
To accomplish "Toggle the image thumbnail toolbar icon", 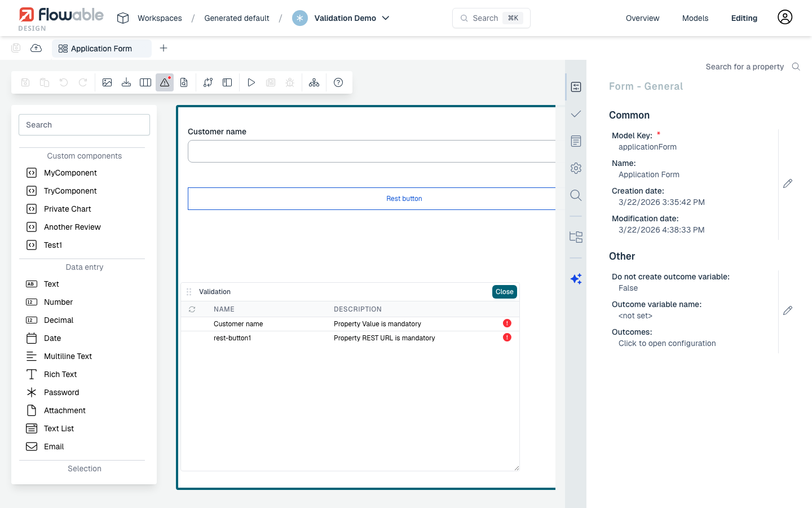I will (107, 82).
